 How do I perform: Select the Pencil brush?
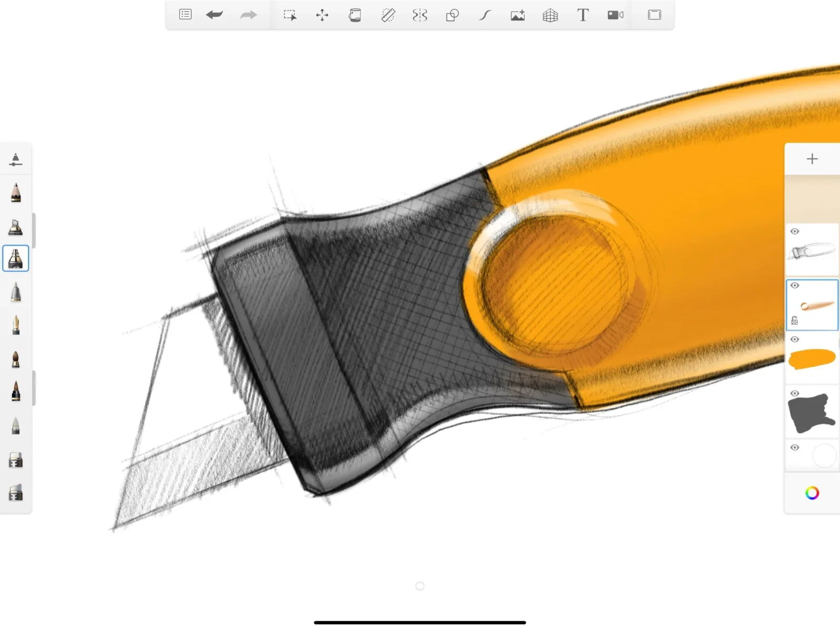16,193
